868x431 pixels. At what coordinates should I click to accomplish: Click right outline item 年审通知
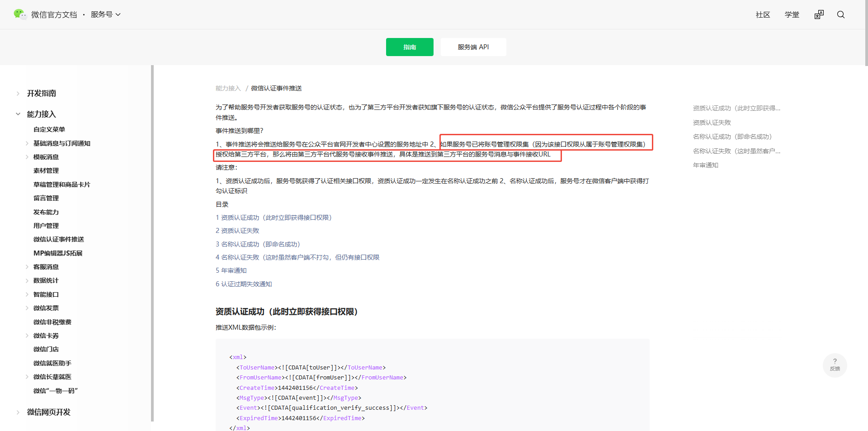[706, 165]
